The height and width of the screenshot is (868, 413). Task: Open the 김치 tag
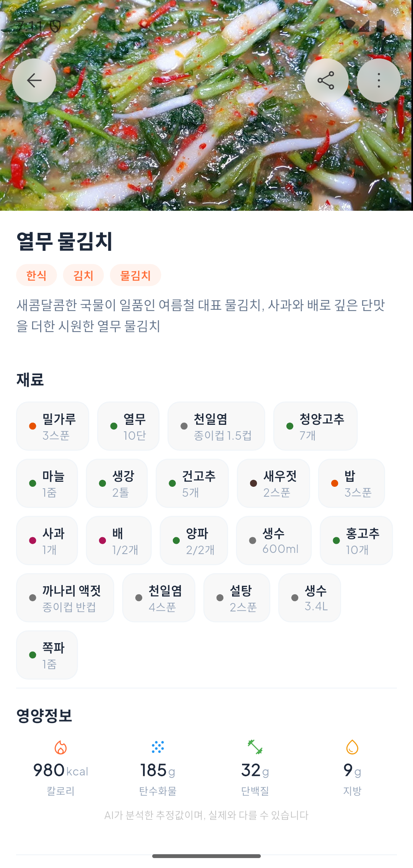click(83, 275)
